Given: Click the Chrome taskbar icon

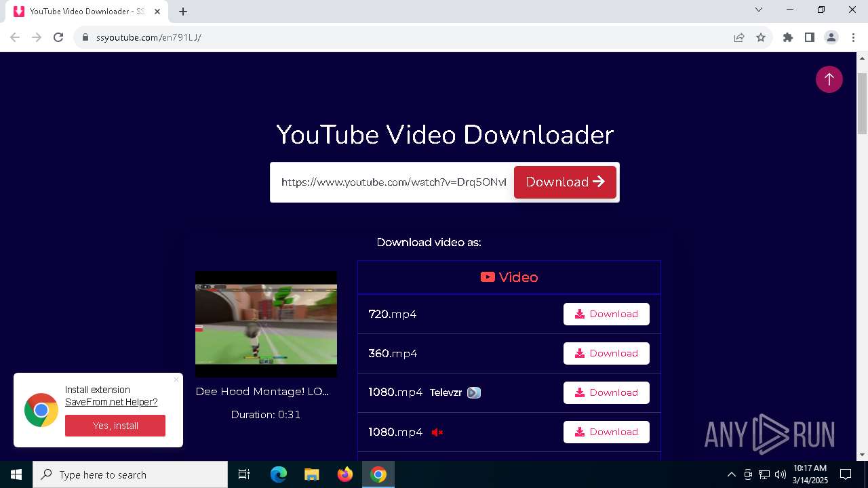Looking at the screenshot, I should [x=378, y=474].
